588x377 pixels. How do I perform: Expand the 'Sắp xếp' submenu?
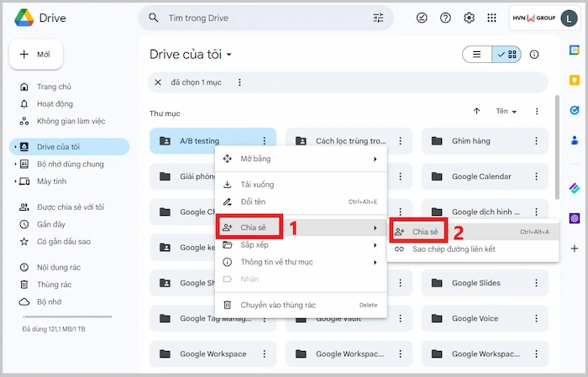(x=301, y=245)
